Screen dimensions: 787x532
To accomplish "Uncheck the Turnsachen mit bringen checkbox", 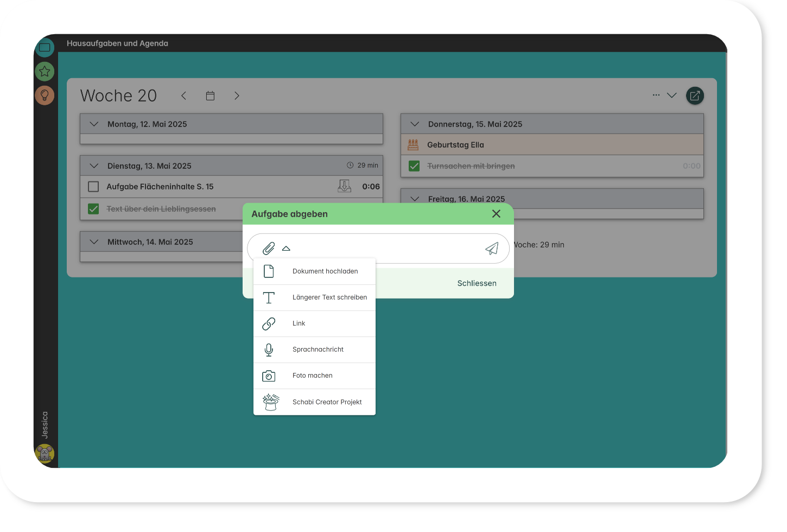I will 414,166.
